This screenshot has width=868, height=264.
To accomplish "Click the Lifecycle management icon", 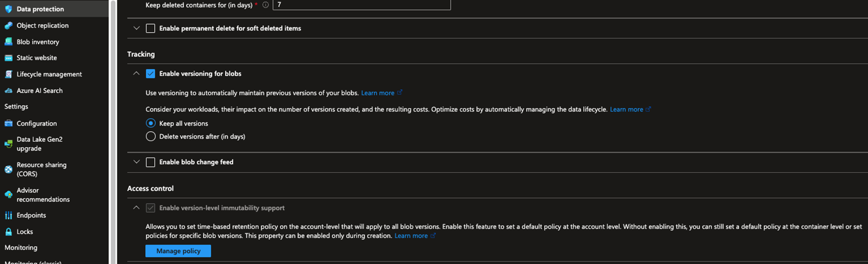I will click(x=9, y=74).
